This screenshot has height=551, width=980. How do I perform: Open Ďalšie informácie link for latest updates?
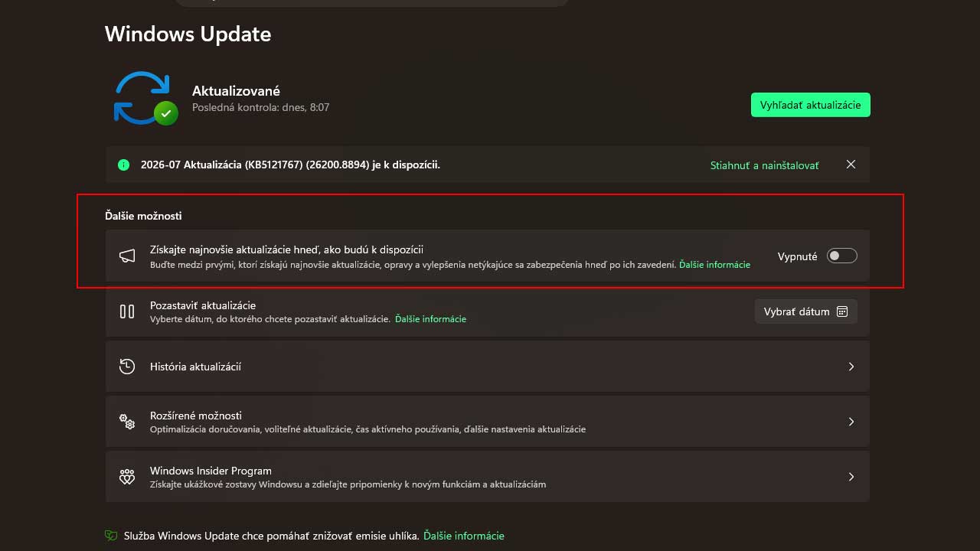tap(714, 265)
